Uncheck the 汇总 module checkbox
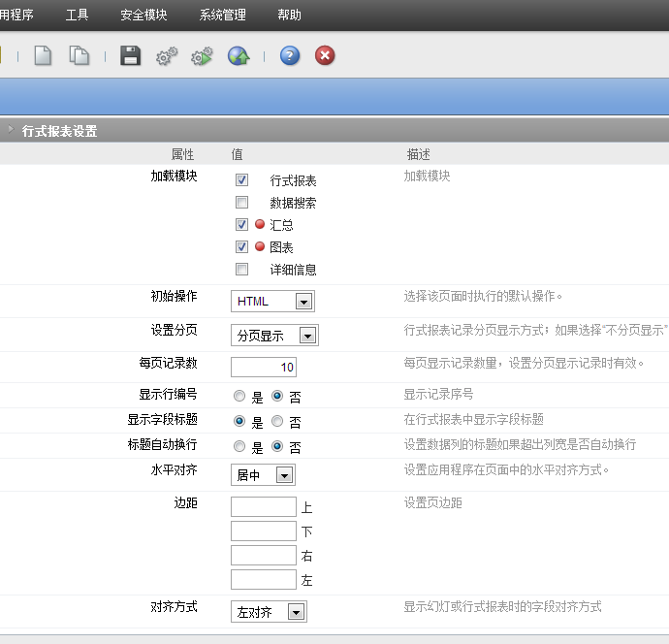The height and width of the screenshot is (644, 669). (242, 224)
